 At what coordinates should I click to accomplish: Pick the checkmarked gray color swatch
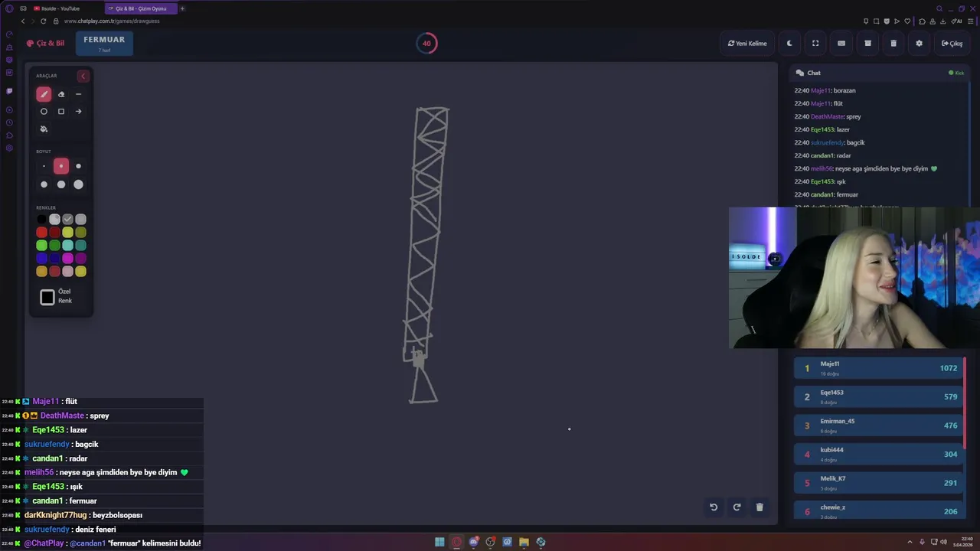(67, 220)
